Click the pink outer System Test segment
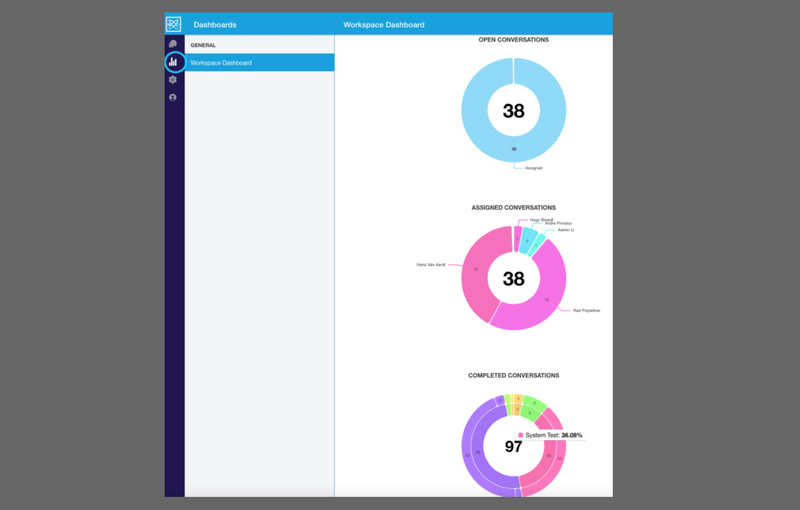 561,459
